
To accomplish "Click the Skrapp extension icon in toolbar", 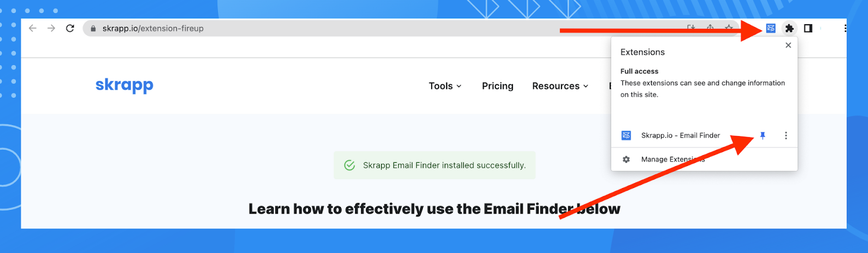I will [x=770, y=28].
